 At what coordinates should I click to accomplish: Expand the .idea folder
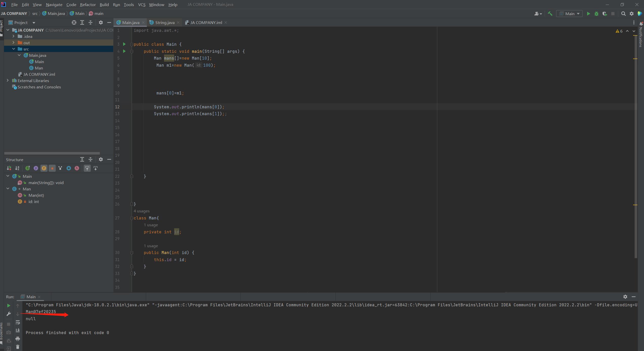pyautogui.click(x=13, y=36)
